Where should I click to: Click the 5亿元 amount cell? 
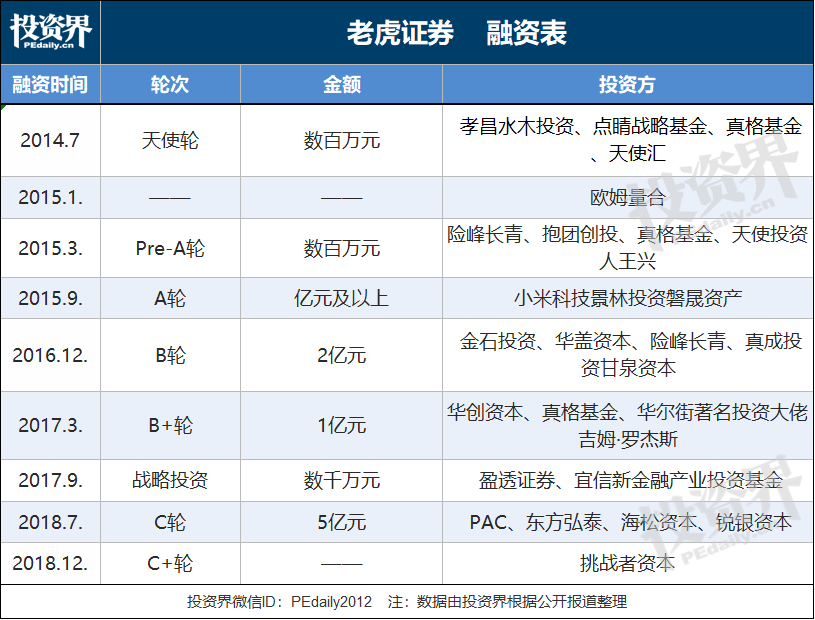point(341,522)
